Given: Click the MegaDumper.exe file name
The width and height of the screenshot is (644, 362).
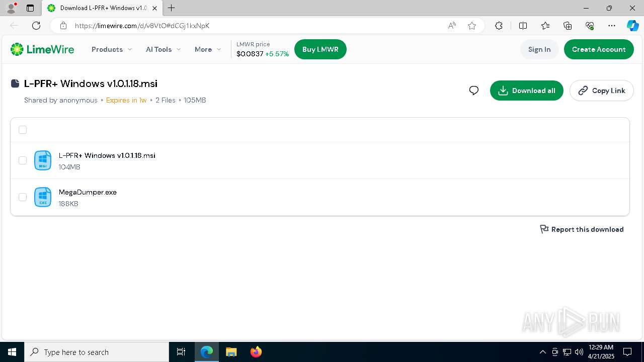Looking at the screenshot, I should (88, 192).
